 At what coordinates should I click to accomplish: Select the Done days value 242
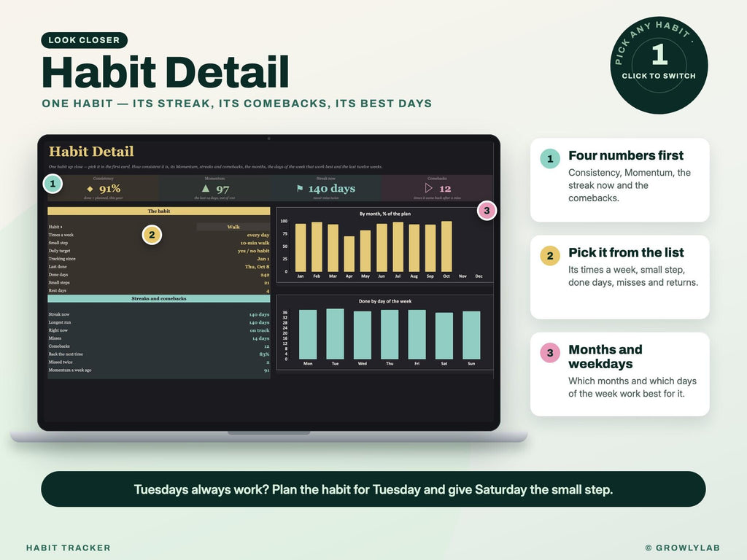[265, 275]
